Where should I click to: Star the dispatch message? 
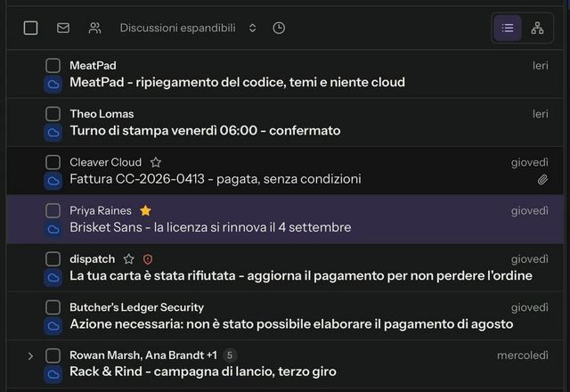128,259
